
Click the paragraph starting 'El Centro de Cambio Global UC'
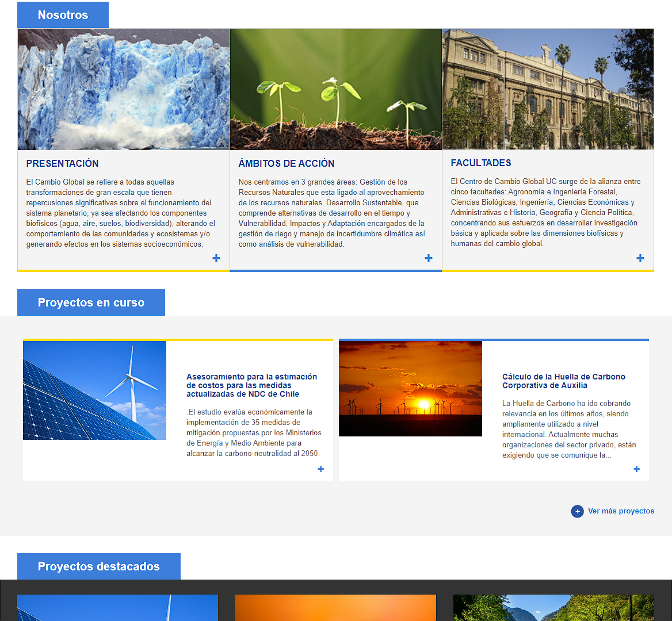545,212
